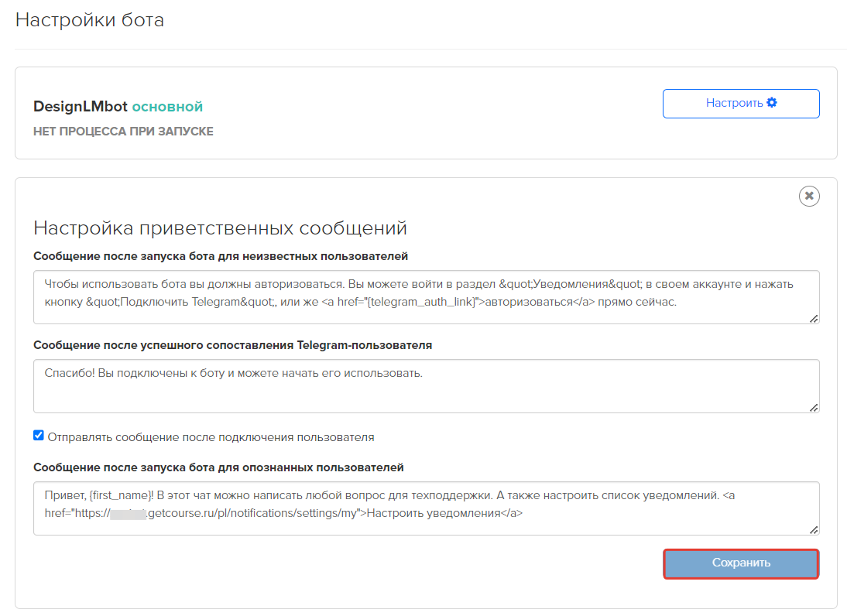Close the welcome messages settings panel
This screenshot has height=616, width=847.
[809, 197]
